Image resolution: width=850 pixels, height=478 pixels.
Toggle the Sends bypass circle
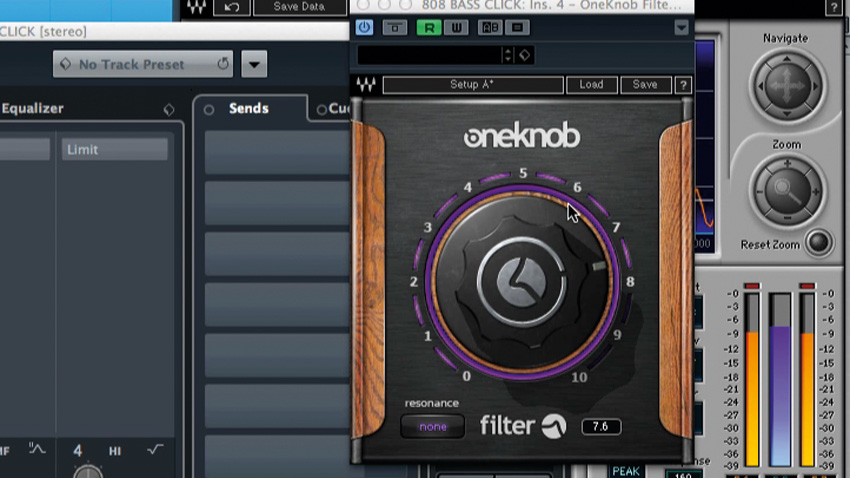tap(209, 110)
